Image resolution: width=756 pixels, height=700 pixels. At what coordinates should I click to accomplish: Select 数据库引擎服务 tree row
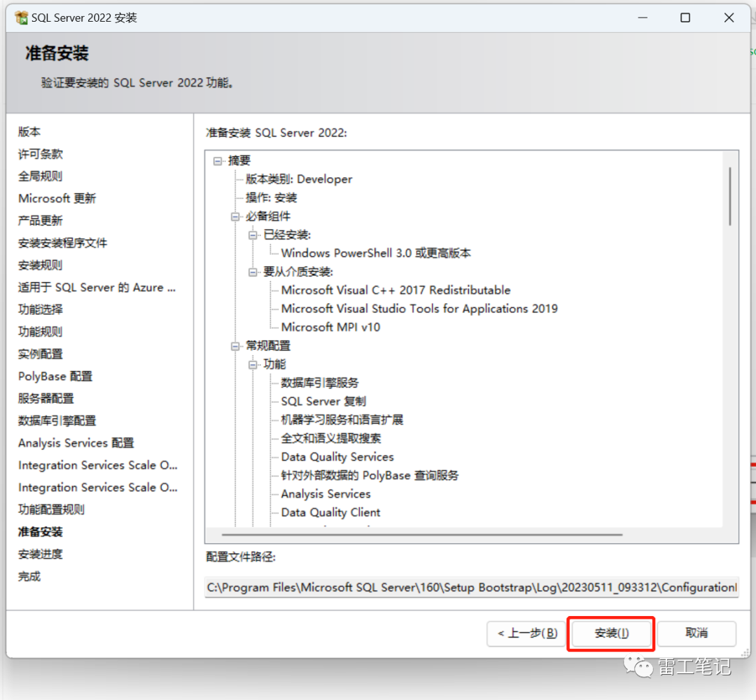320,383
